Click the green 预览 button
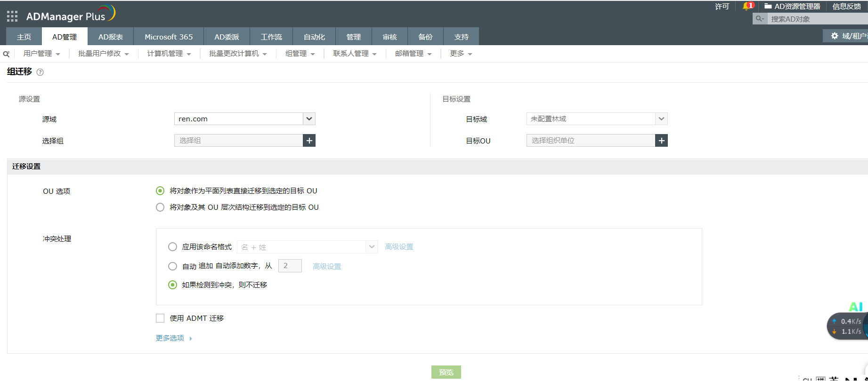The image size is (868, 381). coord(446,372)
